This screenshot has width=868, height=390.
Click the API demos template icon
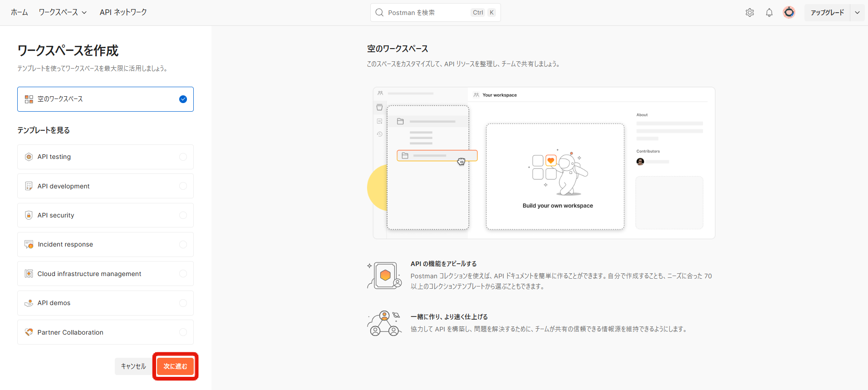(29, 303)
